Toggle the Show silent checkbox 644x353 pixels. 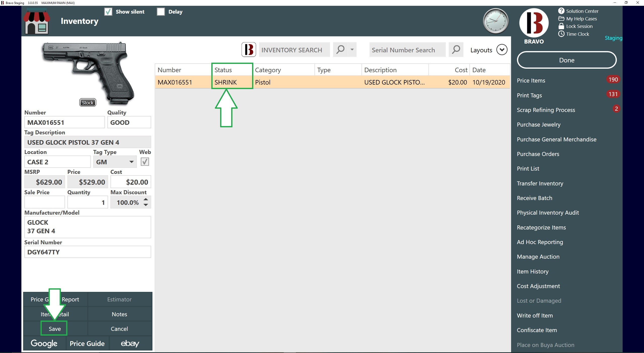(108, 12)
